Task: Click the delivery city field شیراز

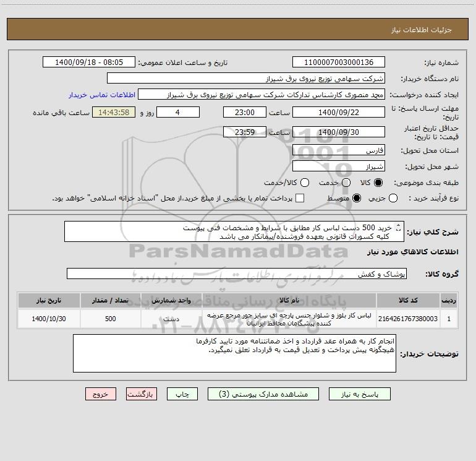Action: (x=339, y=166)
